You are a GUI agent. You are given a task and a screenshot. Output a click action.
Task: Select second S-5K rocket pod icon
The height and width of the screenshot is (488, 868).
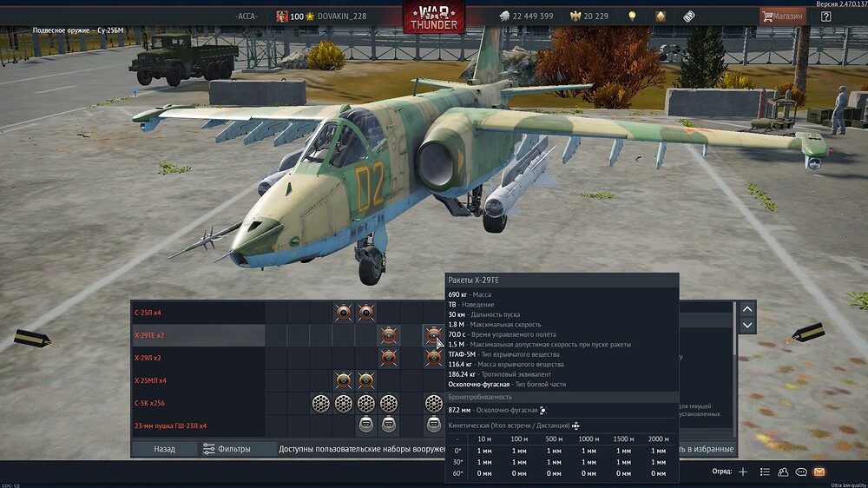[x=343, y=403]
